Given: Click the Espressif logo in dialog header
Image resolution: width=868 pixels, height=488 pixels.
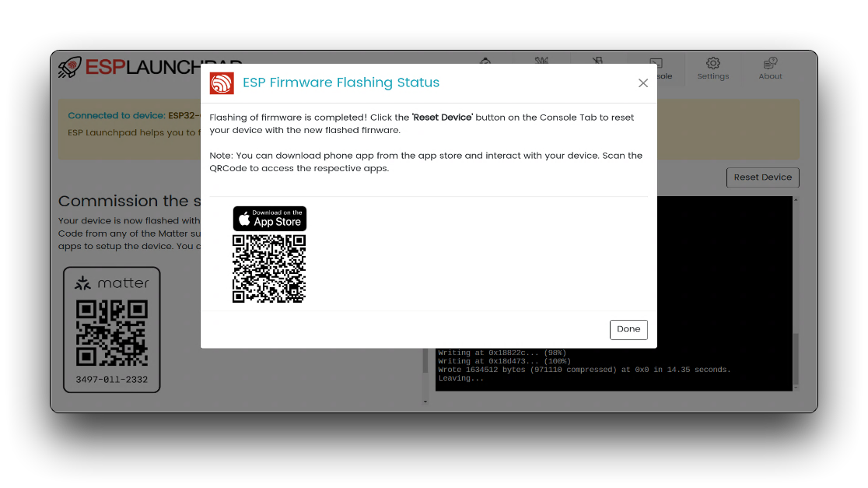Looking at the screenshot, I should tap(222, 83).
